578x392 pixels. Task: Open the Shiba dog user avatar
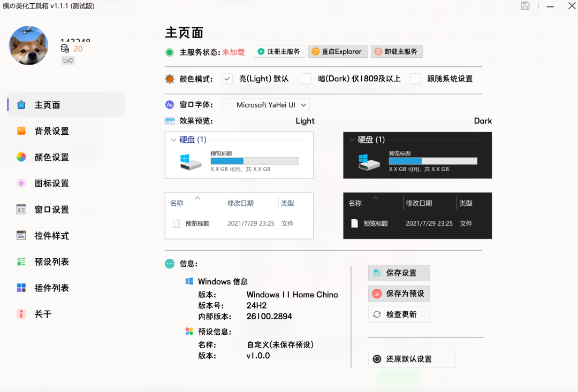click(29, 45)
